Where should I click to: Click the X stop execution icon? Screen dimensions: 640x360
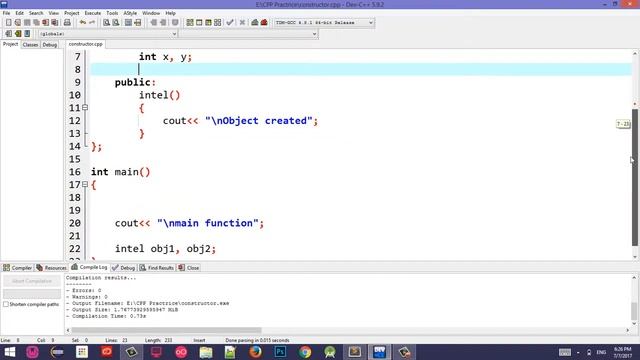(242, 22)
